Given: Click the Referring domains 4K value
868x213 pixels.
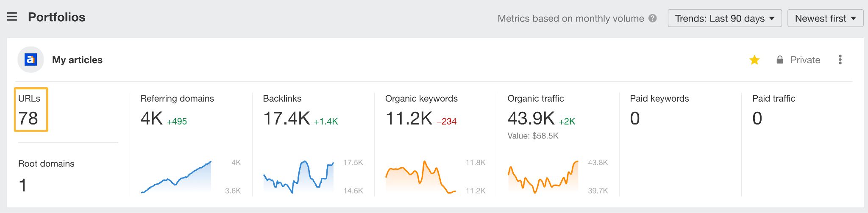Looking at the screenshot, I should 151,119.
